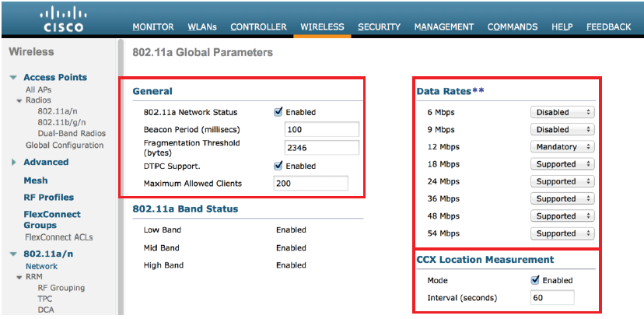
Task: Open the Global Configuration sidebar link
Action: click(x=65, y=145)
